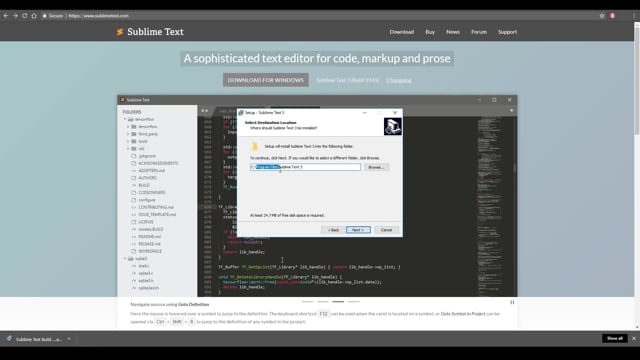Select ISSUE_TEMPLATE.md in the folder tree

point(157,215)
